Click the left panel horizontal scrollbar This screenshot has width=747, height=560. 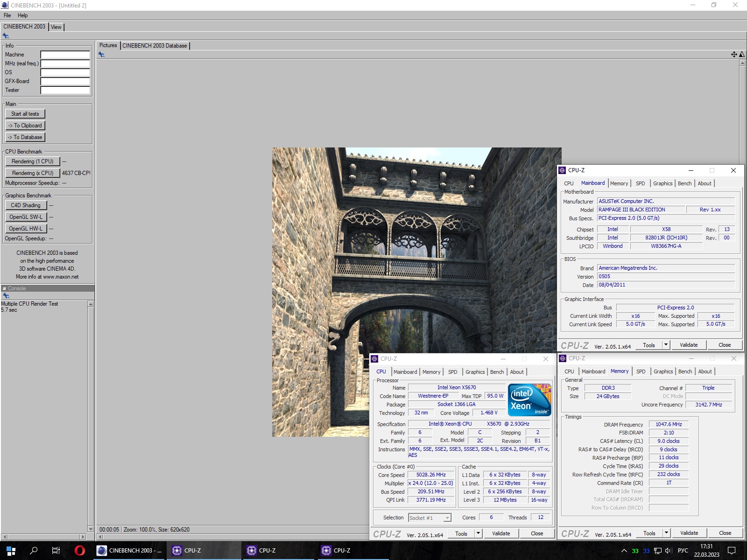[44, 537]
